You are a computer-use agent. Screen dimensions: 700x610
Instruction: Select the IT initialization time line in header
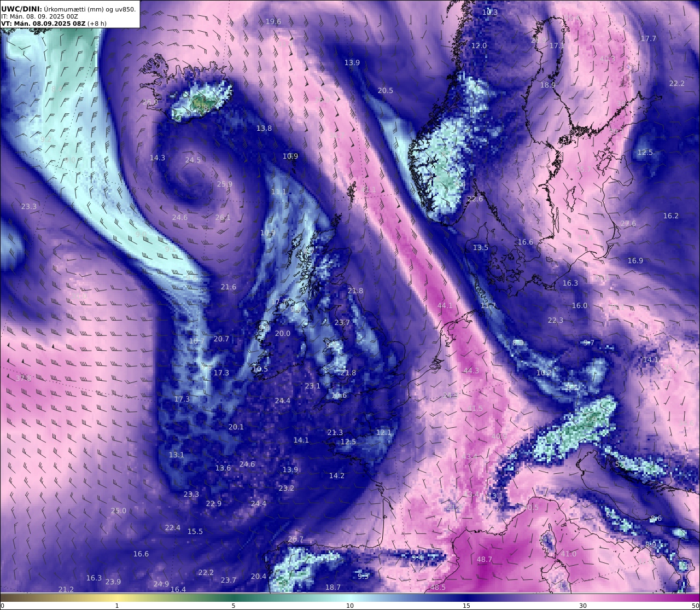pyautogui.click(x=40, y=16)
